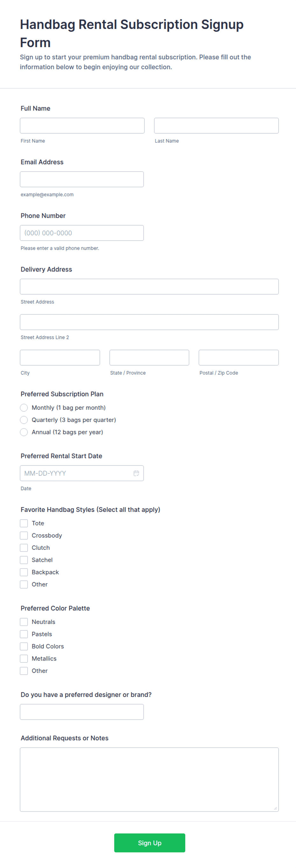296x868 pixels.
Task: Focus the Email Address input box
Action: pos(82,179)
